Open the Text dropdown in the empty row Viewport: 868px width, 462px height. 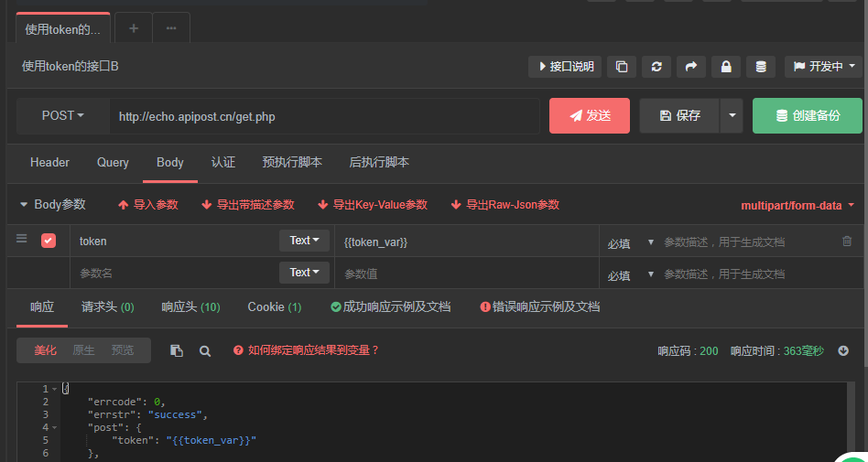305,273
